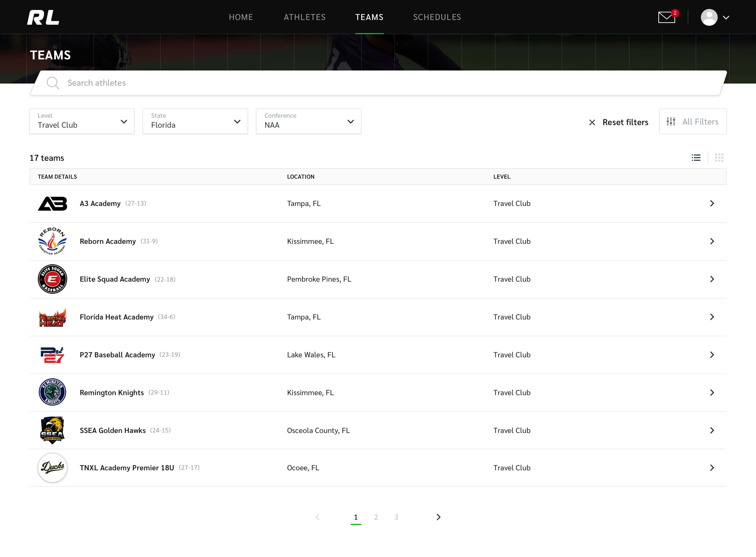756x557 pixels.
Task: Expand the State dropdown set to Florida
Action: pos(195,121)
